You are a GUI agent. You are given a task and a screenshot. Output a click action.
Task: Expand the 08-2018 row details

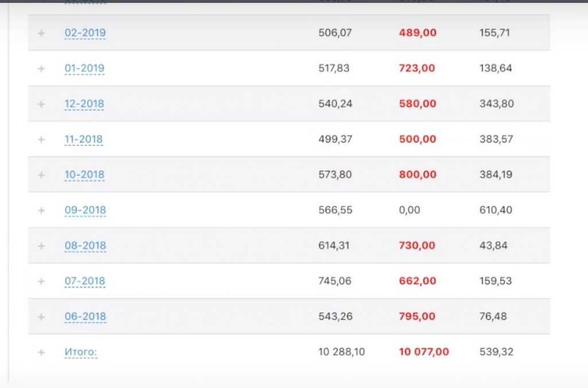coord(41,246)
